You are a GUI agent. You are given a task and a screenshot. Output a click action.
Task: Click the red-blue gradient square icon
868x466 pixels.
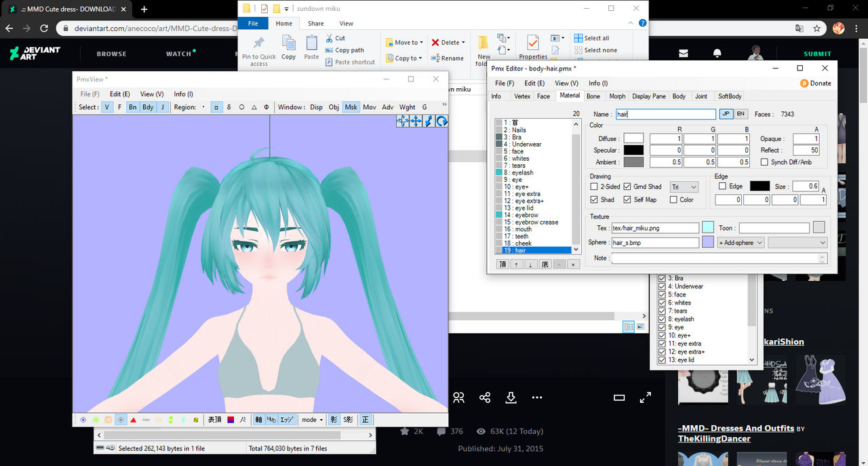pos(231,420)
